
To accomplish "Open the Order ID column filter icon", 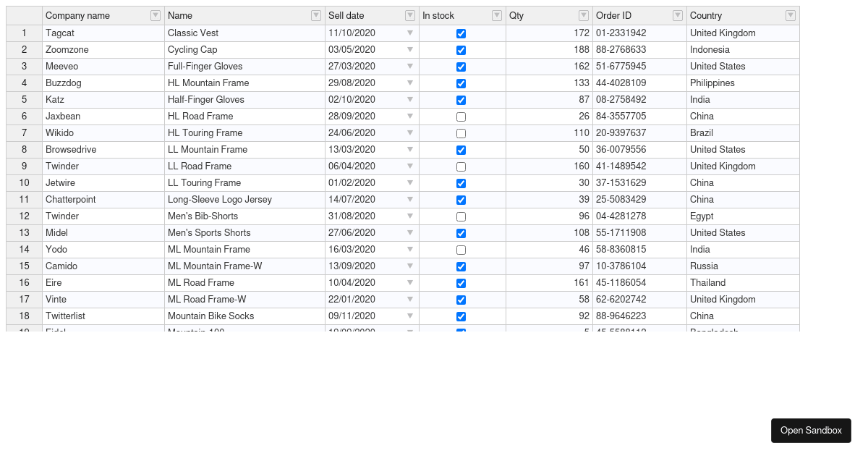I will pyautogui.click(x=678, y=16).
